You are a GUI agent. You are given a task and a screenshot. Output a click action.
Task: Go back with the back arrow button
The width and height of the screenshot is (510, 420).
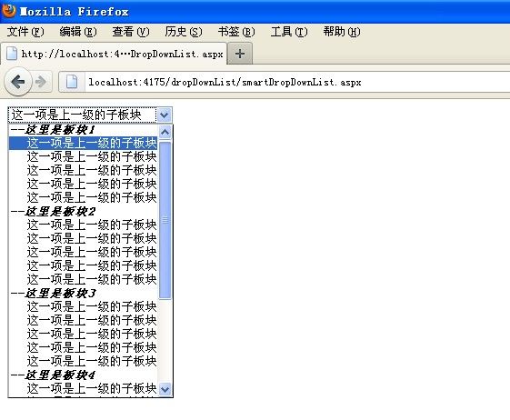tap(18, 82)
